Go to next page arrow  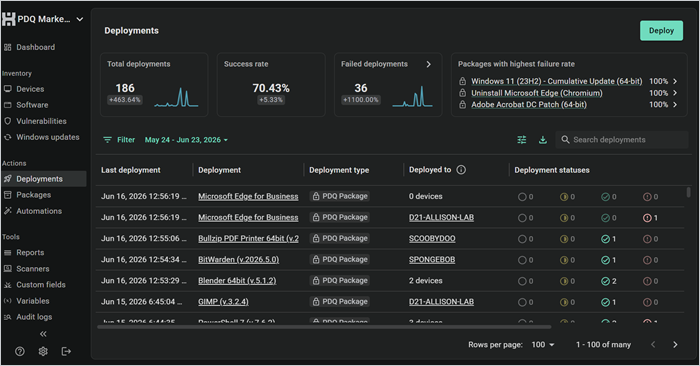click(675, 345)
